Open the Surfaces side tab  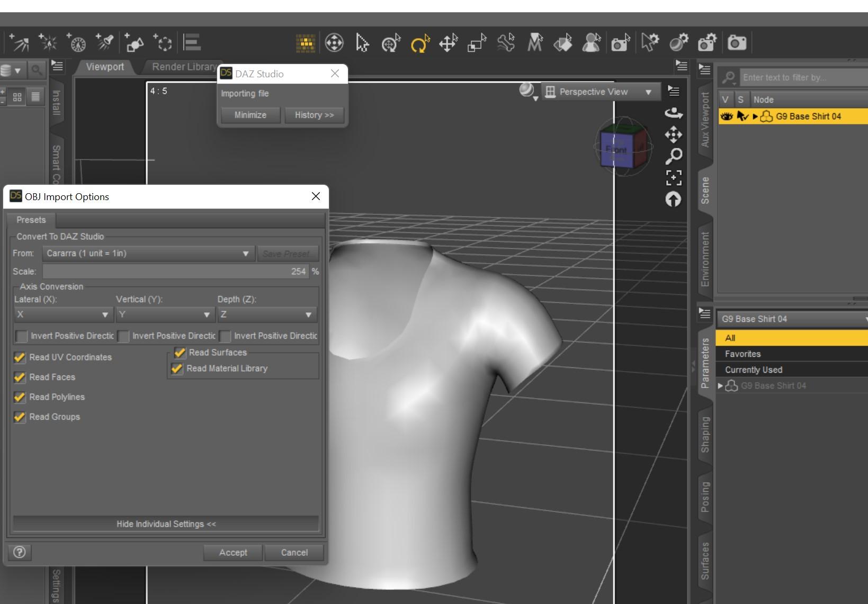(x=705, y=561)
